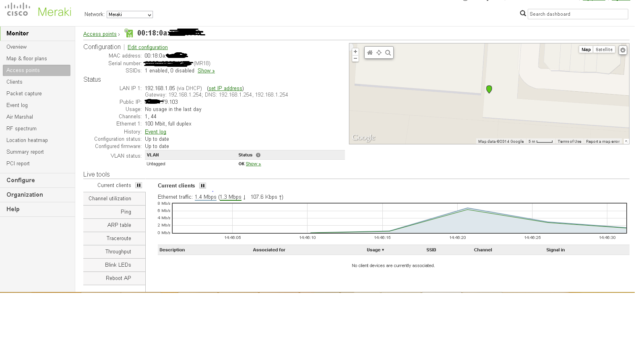Image resolution: width=644 pixels, height=362 pixels.
Task: Click the map home icon
Action: pos(370,53)
